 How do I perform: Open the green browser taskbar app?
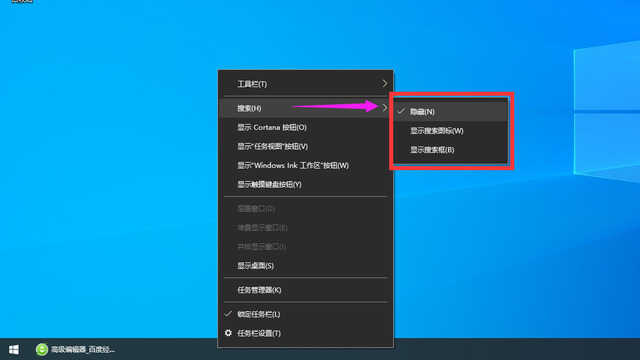75,349
